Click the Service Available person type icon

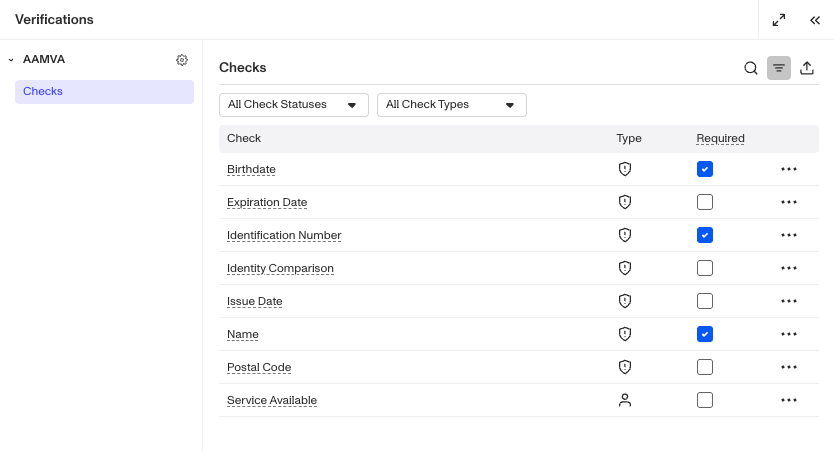pos(625,400)
